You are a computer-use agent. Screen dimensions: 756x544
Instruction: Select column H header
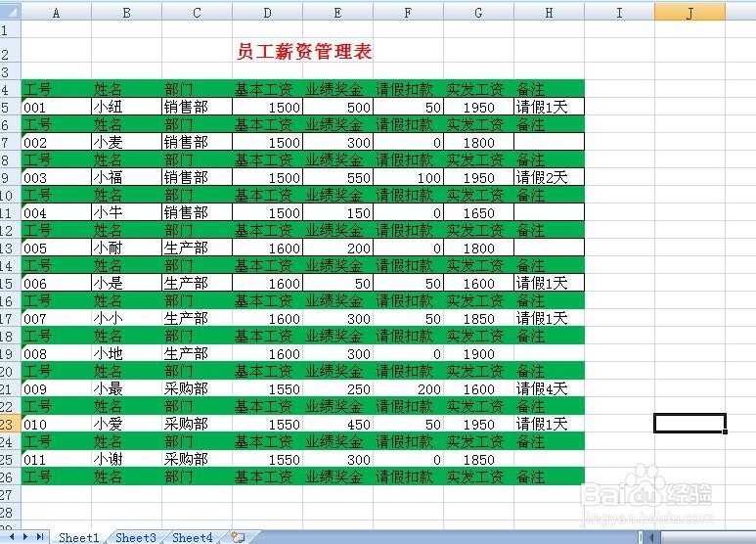click(x=550, y=13)
